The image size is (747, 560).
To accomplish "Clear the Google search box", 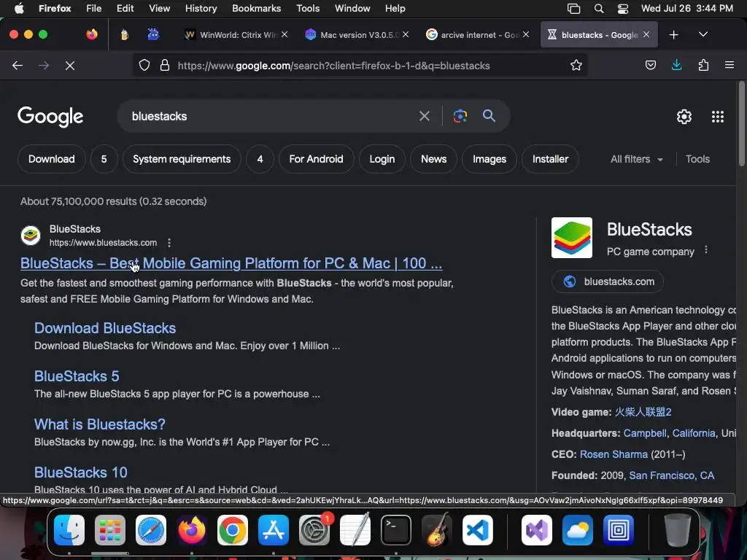I will click(x=424, y=116).
